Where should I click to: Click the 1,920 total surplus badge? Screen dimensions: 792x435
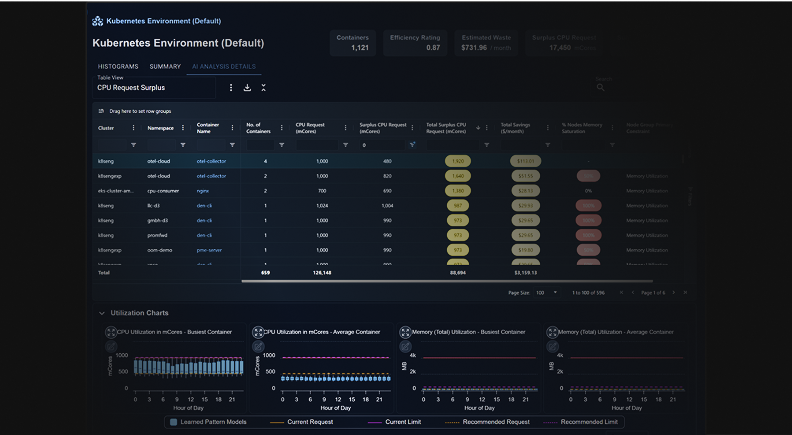click(458, 161)
